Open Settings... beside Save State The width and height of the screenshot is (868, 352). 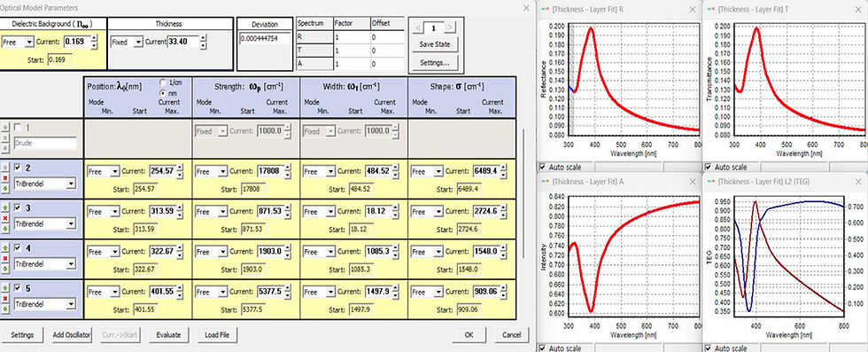click(x=435, y=63)
